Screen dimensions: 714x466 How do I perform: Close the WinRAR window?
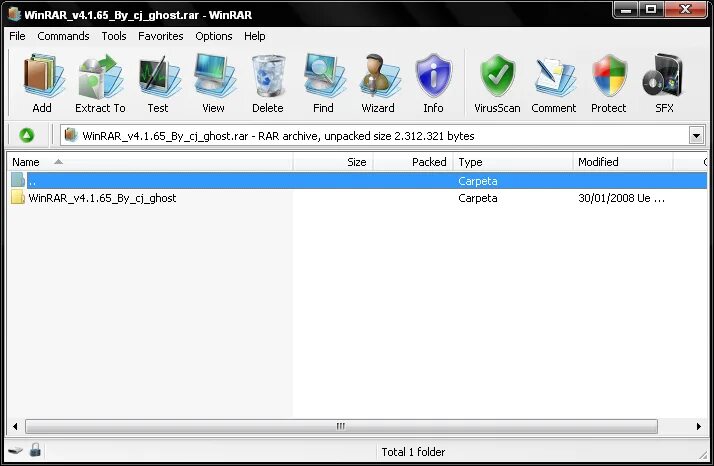coord(685,9)
